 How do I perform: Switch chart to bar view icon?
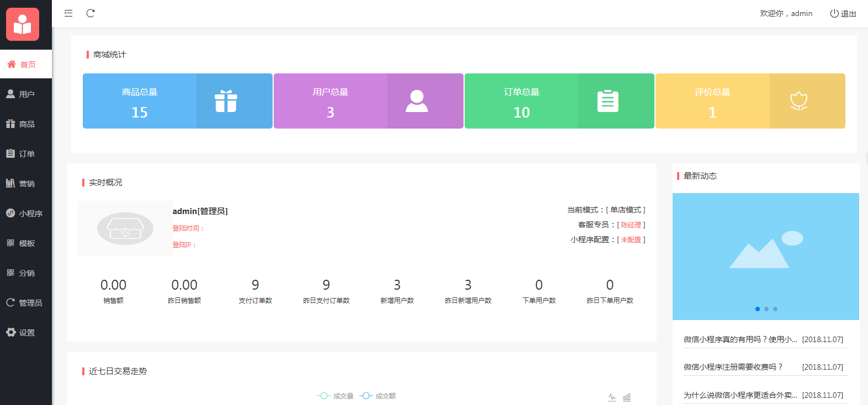pos(627,397)
